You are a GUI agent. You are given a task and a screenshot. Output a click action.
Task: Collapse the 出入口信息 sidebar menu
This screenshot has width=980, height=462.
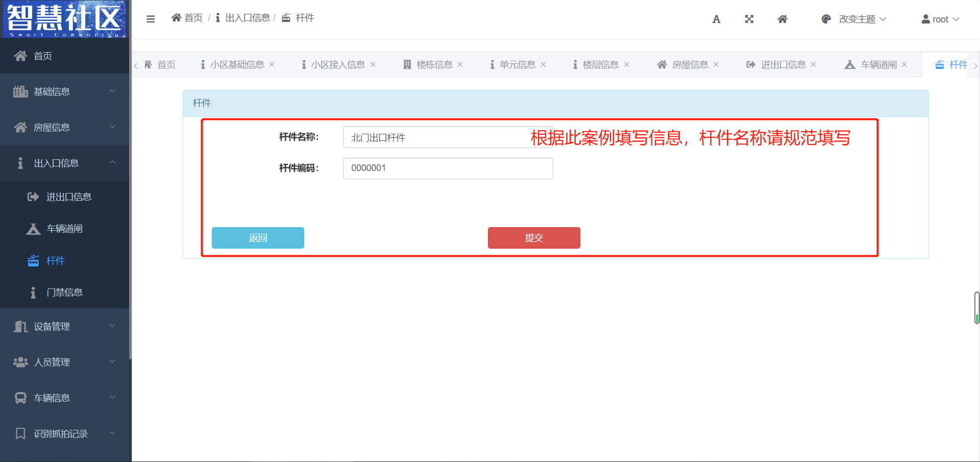64,163
